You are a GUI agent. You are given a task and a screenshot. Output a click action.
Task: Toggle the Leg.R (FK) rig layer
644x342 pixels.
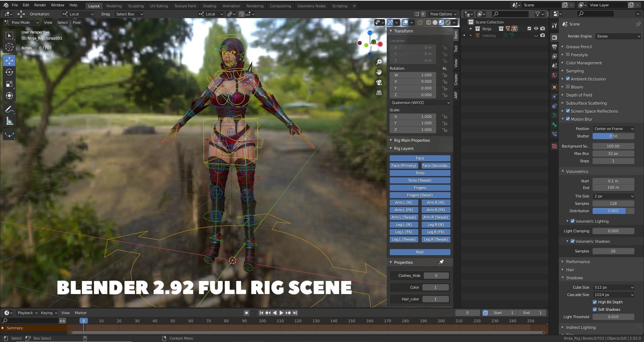(436, 232)
